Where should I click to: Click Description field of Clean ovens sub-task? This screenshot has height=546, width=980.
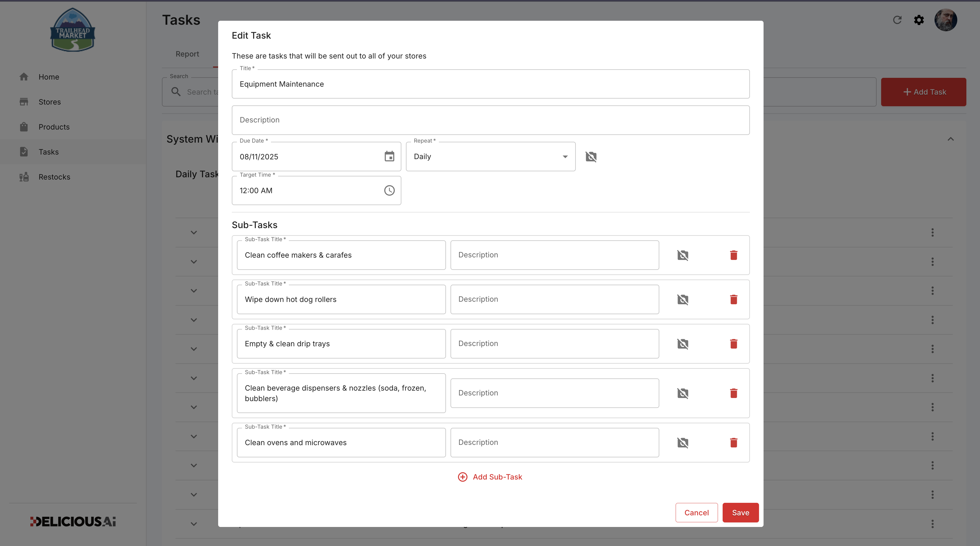click(555, 443)
